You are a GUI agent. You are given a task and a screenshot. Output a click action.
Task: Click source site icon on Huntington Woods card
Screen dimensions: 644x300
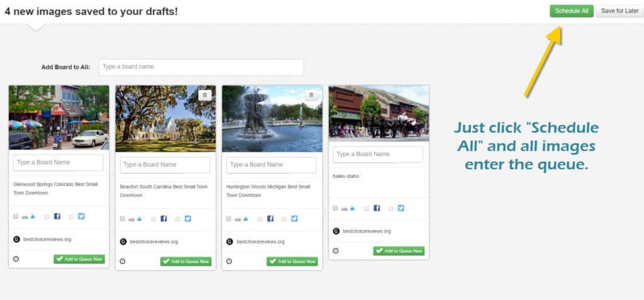pos(230,242)
